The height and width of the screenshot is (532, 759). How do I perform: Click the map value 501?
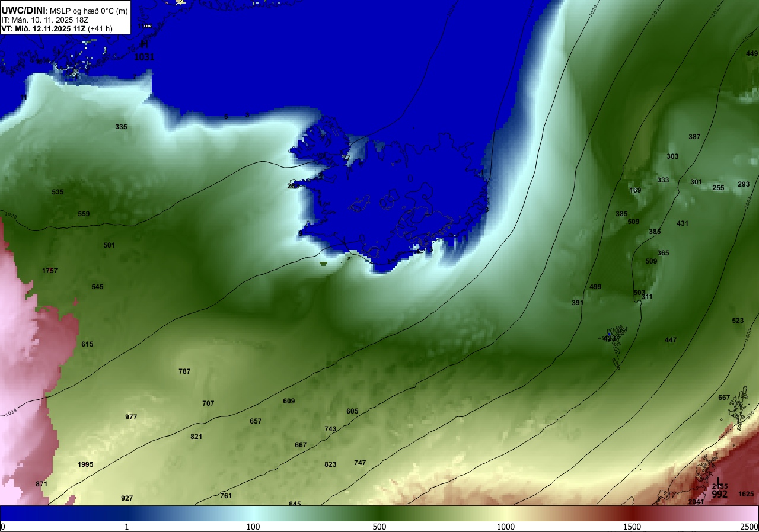pos(109,245)
